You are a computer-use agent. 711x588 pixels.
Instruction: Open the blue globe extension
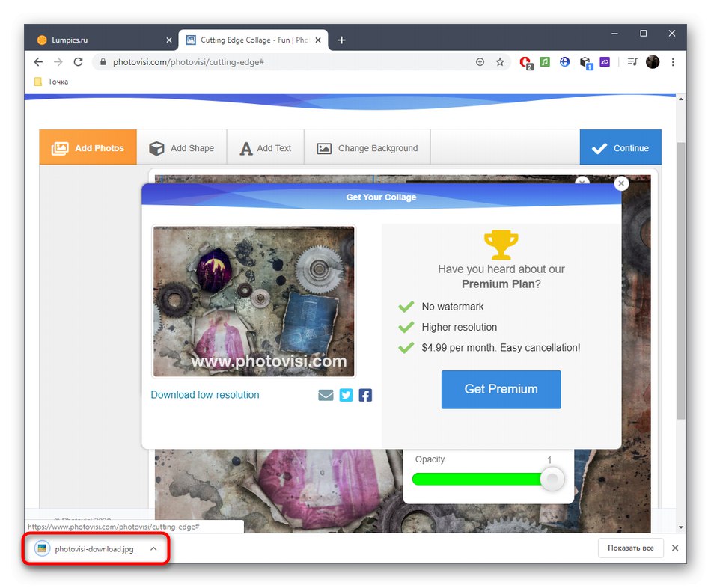click(564, 61)
